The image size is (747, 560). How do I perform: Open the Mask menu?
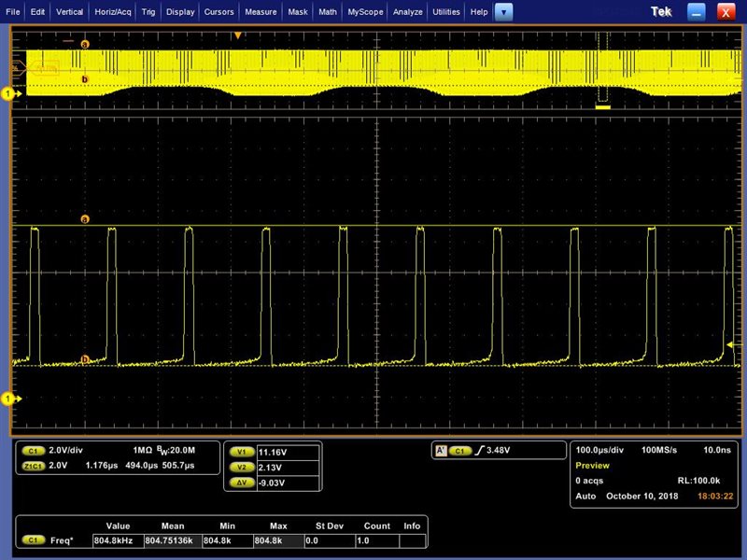[298, 12]
